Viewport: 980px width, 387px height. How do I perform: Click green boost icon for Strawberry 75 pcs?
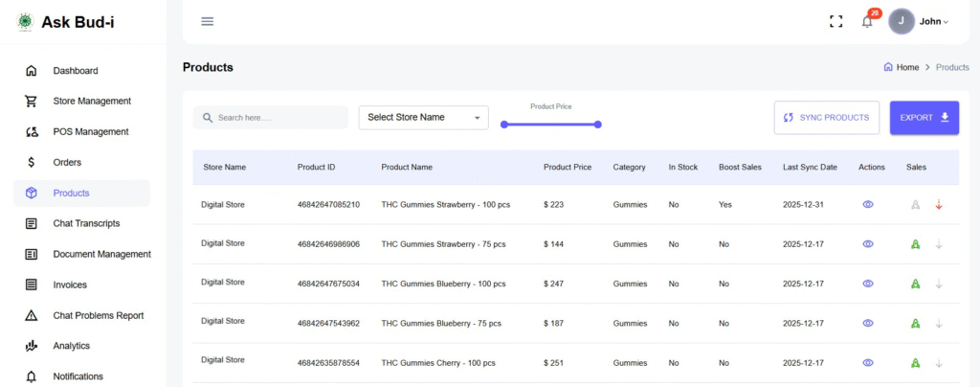click(x=915, y=244)
